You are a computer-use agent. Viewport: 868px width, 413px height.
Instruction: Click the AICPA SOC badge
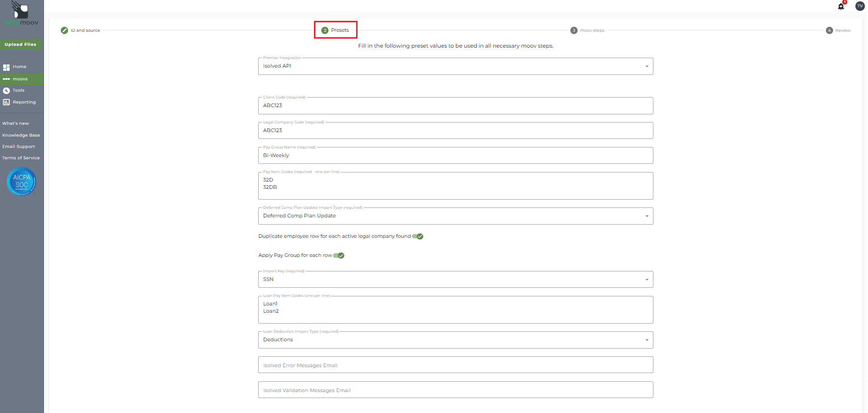point(21,182)
